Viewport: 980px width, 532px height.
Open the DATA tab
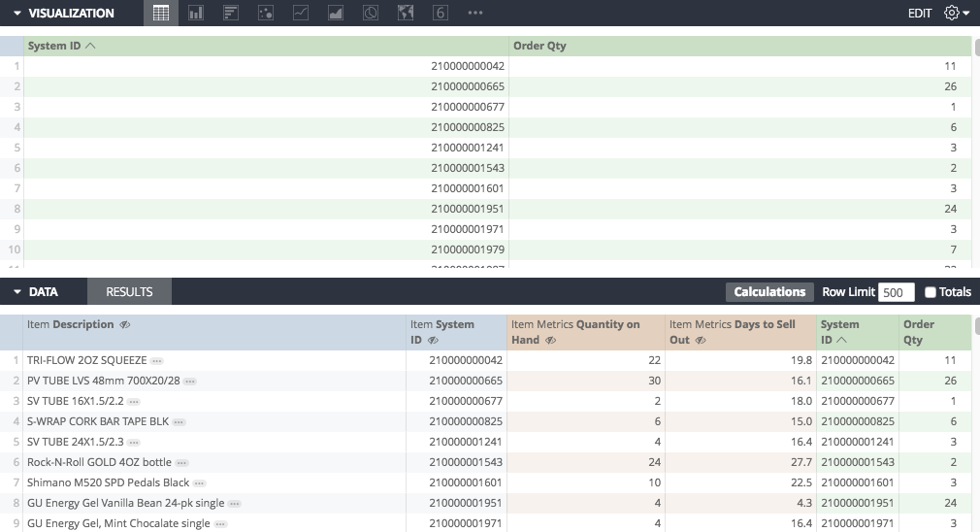pyautogui.click(x=43, y=292)
